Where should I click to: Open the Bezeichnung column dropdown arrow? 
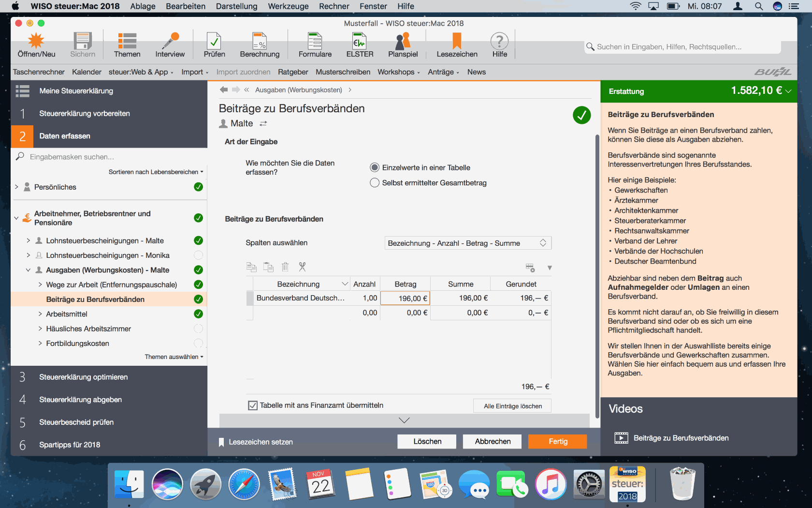(345, 284)
